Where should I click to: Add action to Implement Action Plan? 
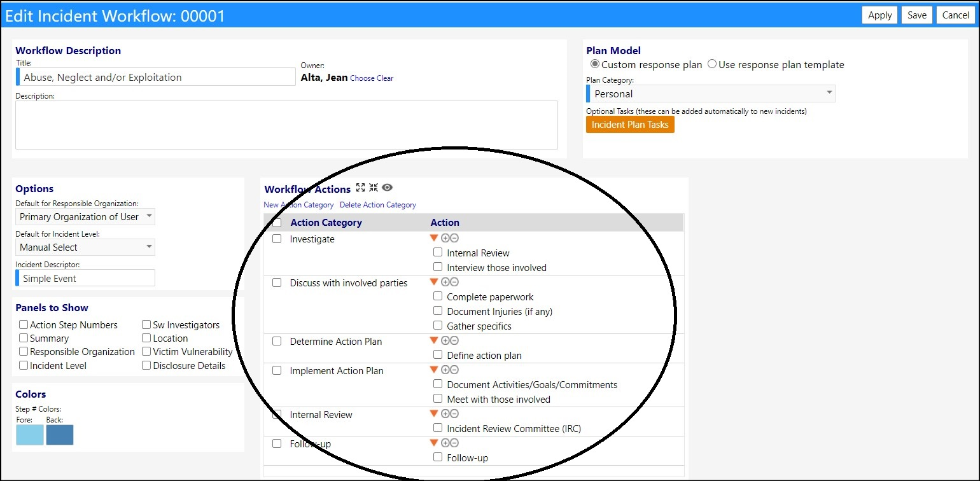tap(445, 370)
